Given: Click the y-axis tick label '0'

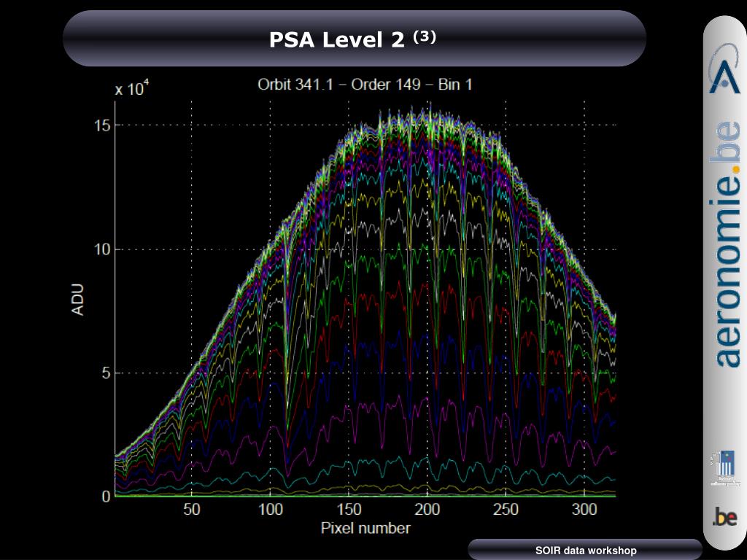Looking at the screenshot, I should click(x=106, y=497).
